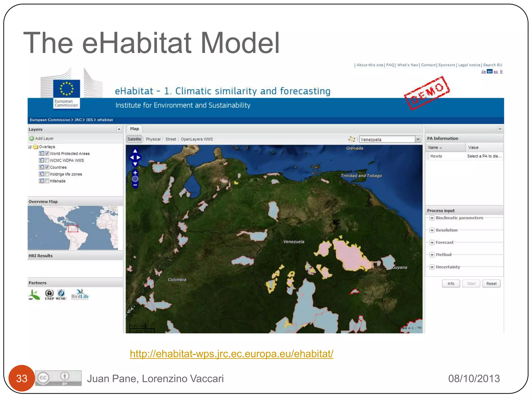Image resolution: width=532 pixels, height=399 pixels.
Task: Open Countries layer legend icon
Action: click(41, 167)
